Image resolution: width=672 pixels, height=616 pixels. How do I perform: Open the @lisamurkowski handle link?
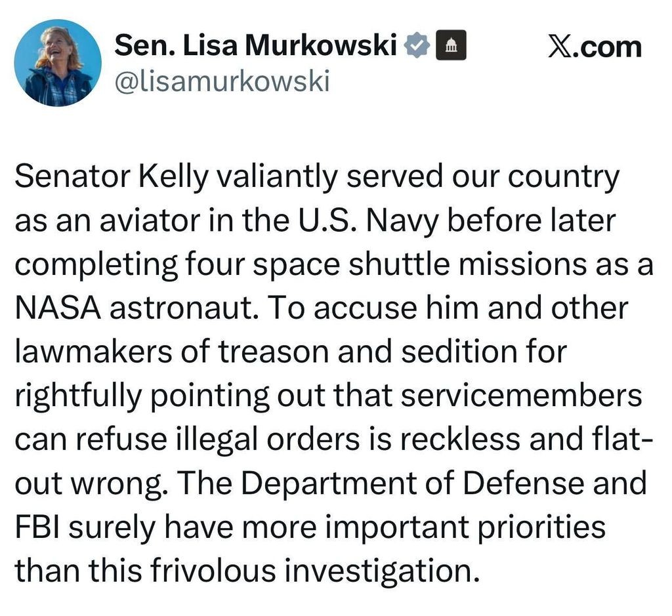pos(221,82)
